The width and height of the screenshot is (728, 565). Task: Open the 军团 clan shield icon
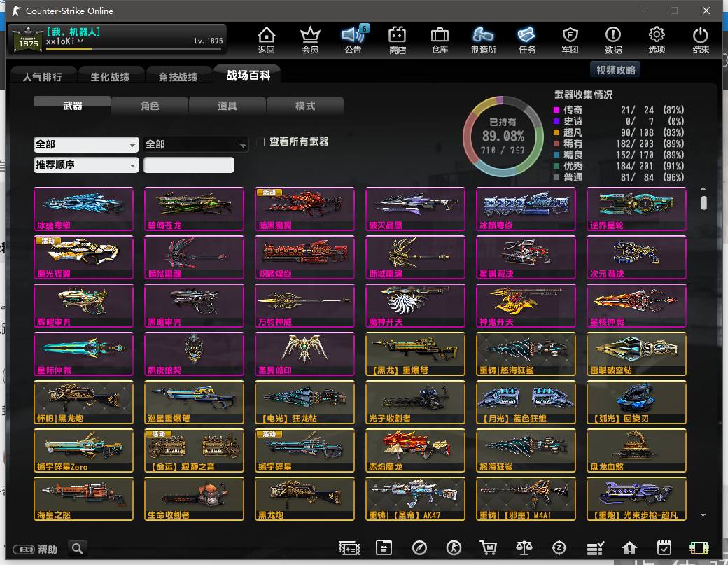click(570, 39)
